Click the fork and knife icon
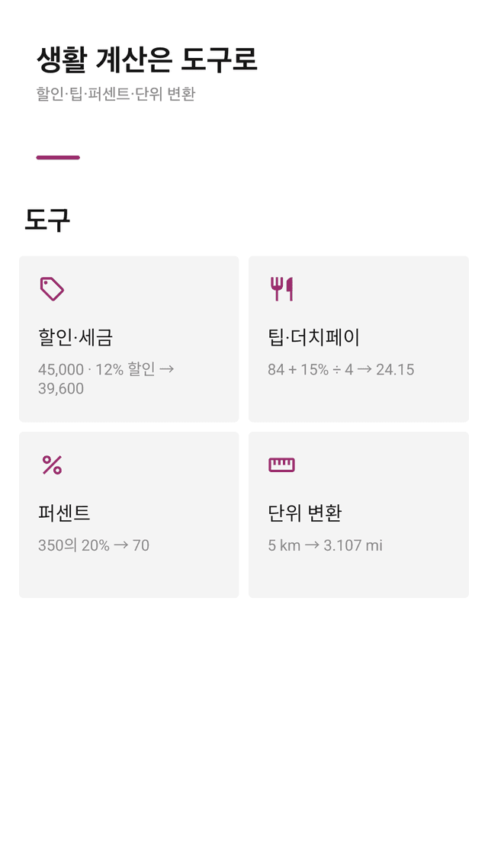This screenshot has height=868, width=488. [x=281, y=289]
